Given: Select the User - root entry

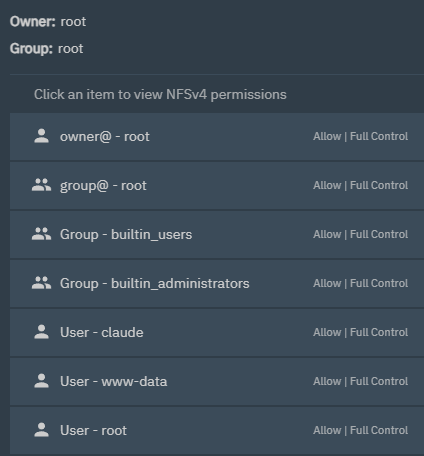Looking at the screenshot, I should click(217, 430).
